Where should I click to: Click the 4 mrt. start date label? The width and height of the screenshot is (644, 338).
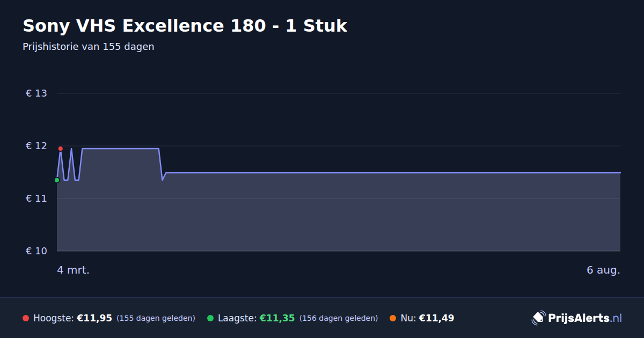pos(74,270)
